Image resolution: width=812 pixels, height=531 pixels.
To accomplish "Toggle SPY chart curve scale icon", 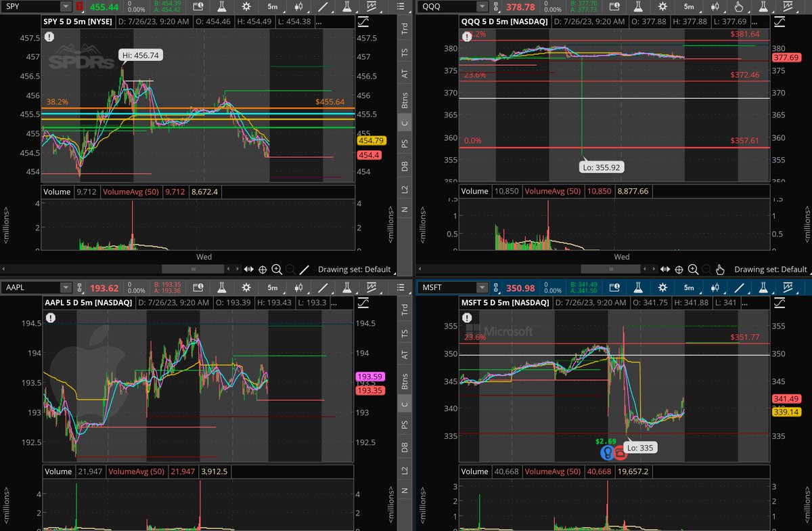I will click(x=363, y=22).
